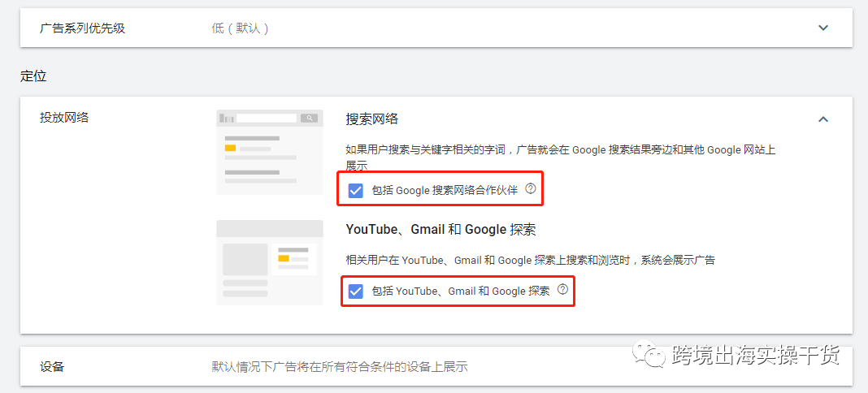Click the 低（默认）priority value
Image resolution: width=868 pixels, height=393 pixels.
pos(241,28)
